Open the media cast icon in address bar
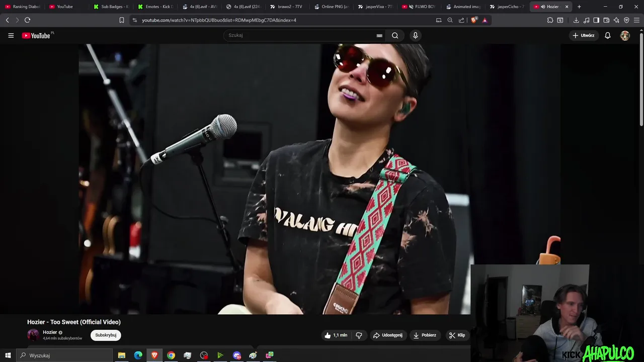The image size is (644, 362). tap(439, 20)
